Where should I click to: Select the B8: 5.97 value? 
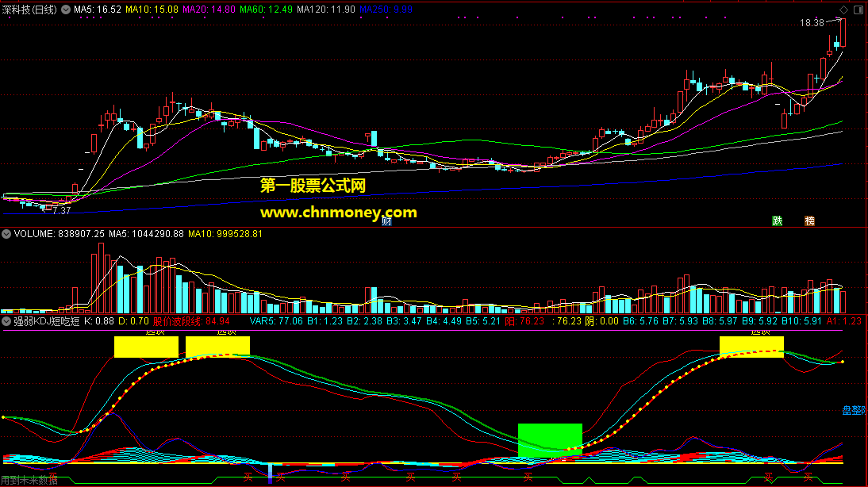coord(720,321)
